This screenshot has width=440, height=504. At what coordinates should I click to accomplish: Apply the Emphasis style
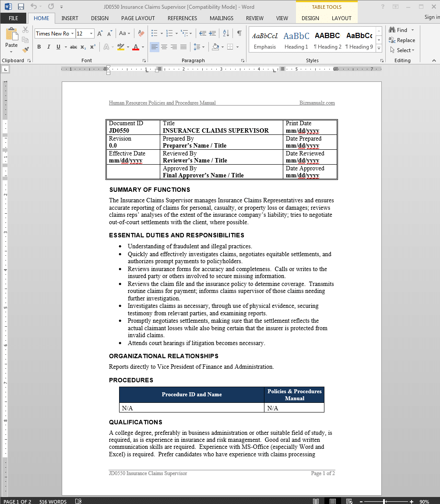pyautogui.click(x=265, y=40)
